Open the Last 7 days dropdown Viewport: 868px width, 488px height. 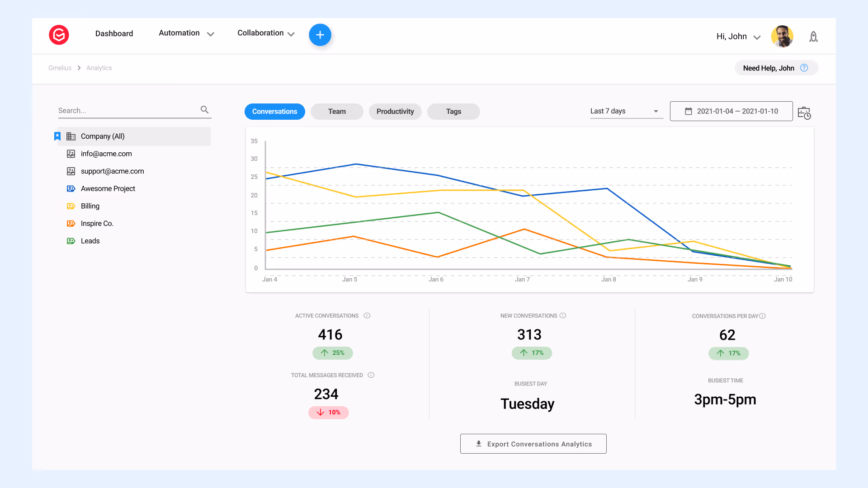[626, 112]
